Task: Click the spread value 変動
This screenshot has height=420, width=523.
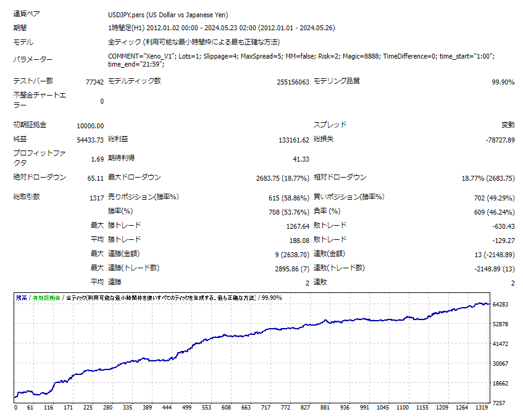Action: [508, 125]
